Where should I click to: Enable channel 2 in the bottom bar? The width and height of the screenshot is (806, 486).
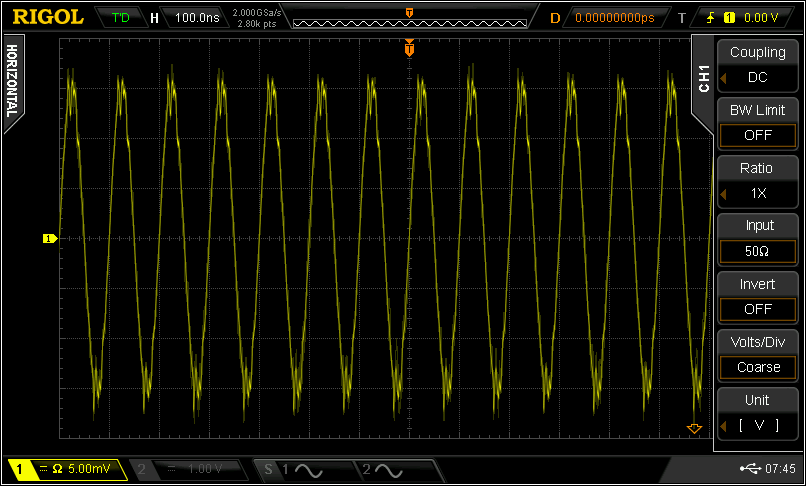click(x=190, y=469)
